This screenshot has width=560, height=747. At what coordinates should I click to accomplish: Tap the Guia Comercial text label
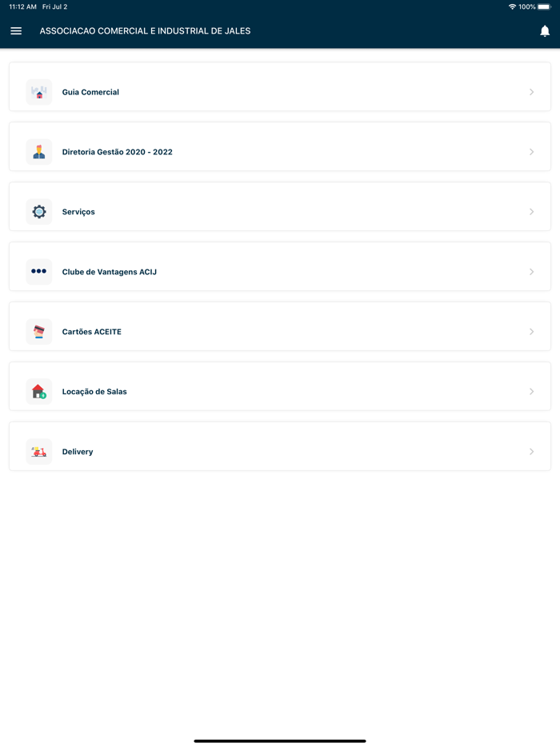tap(90, 92)
